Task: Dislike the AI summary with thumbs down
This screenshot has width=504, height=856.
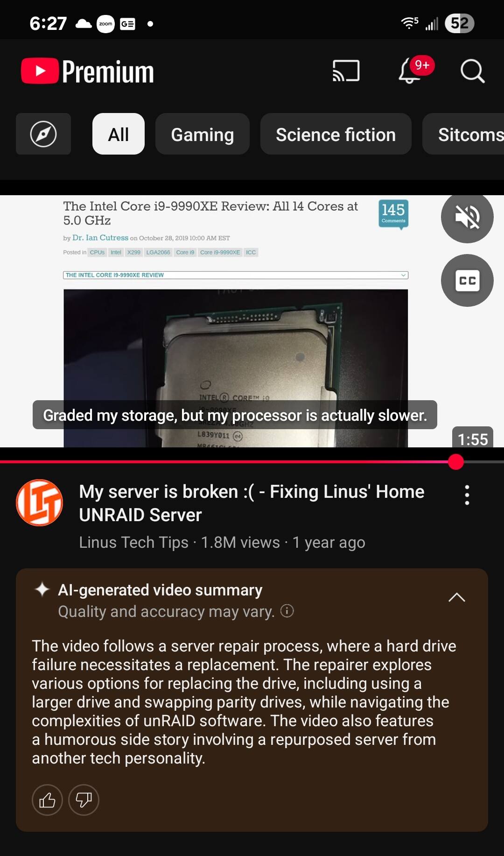Action: [84, 800]
